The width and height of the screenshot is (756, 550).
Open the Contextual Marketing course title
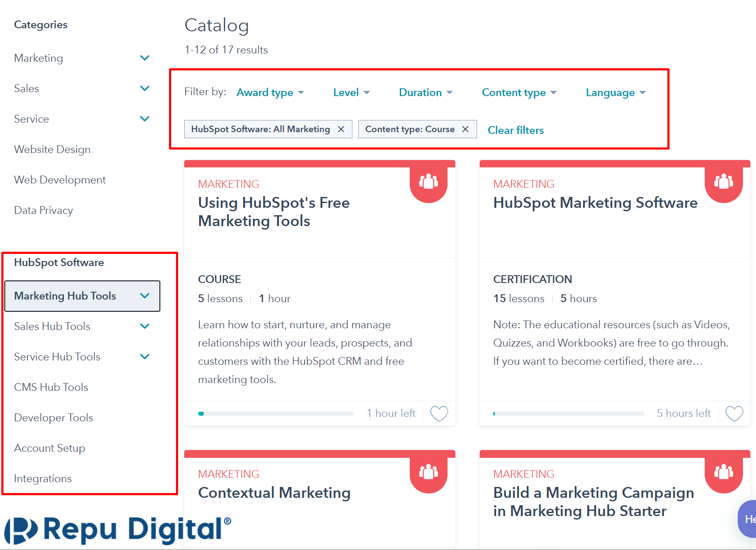(x=274, y=493)
